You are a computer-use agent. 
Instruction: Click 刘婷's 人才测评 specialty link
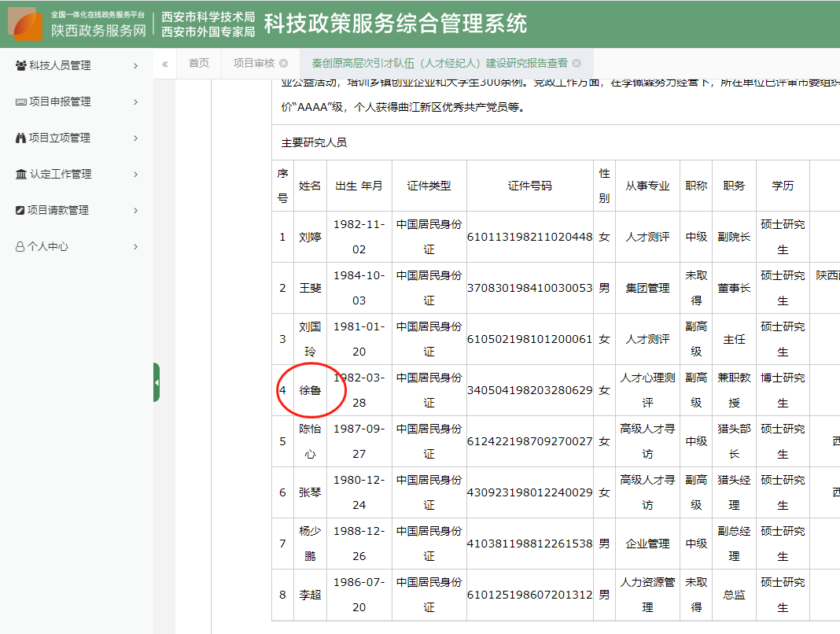click(x=647, y=237)
